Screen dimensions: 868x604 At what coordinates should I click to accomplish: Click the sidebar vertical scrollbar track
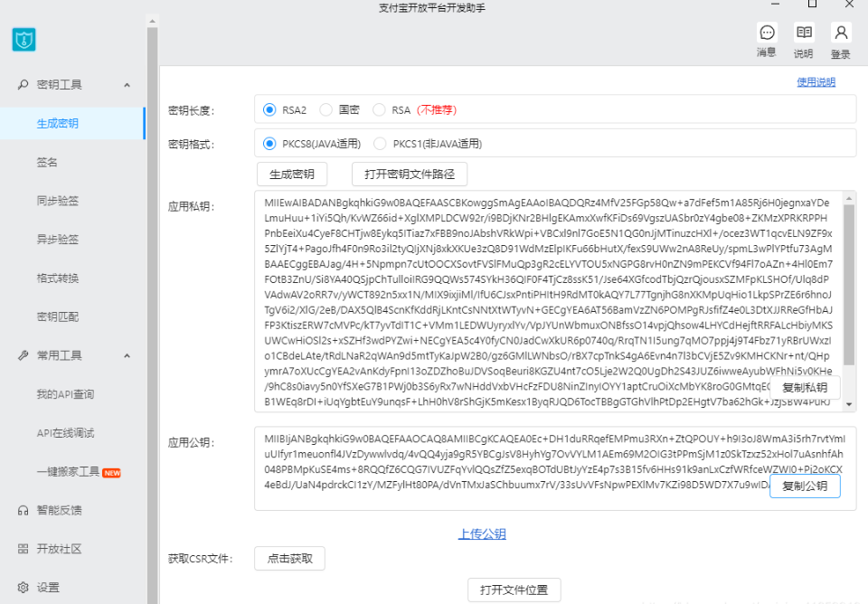point(152,316)
